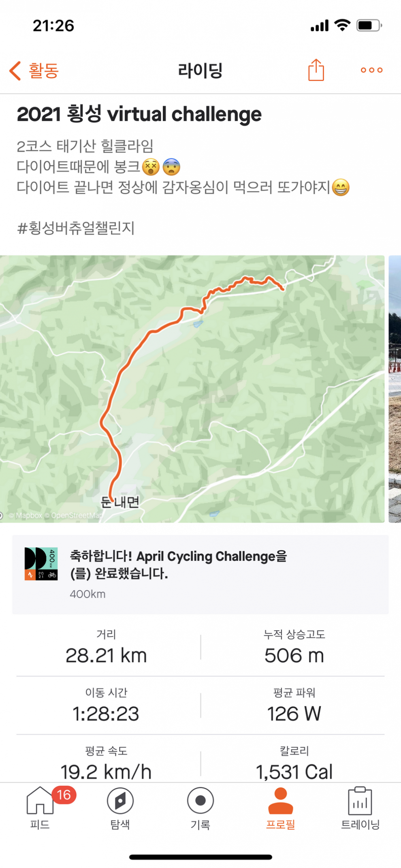Tap the back chevron arrow
This screenshot has height=868, width=401.
(15, 71)
